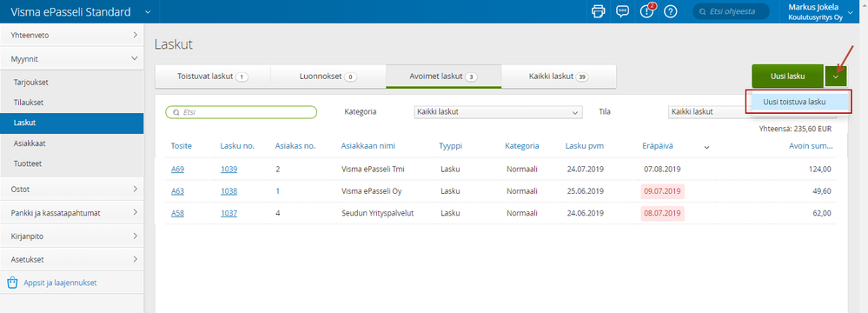The width and height of the screenshot is (868, 313).
Task: Click into the Etsi invoice search field
Action: (242, 112)
